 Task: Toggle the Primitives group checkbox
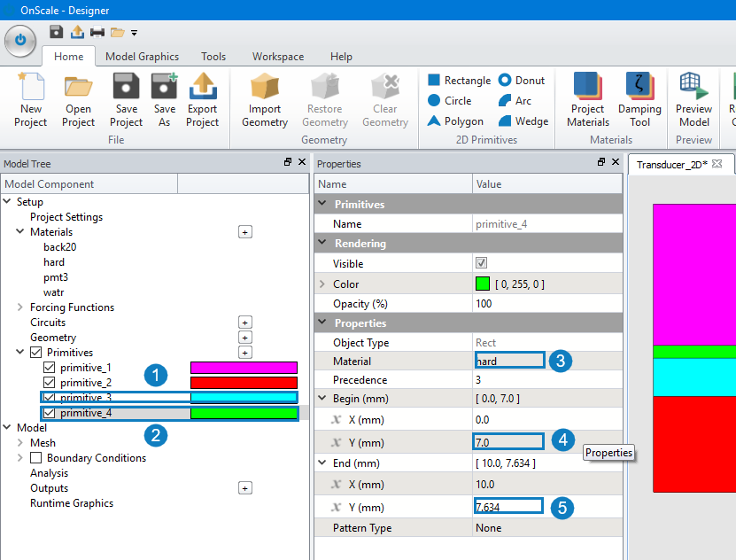tap(35, 352)
